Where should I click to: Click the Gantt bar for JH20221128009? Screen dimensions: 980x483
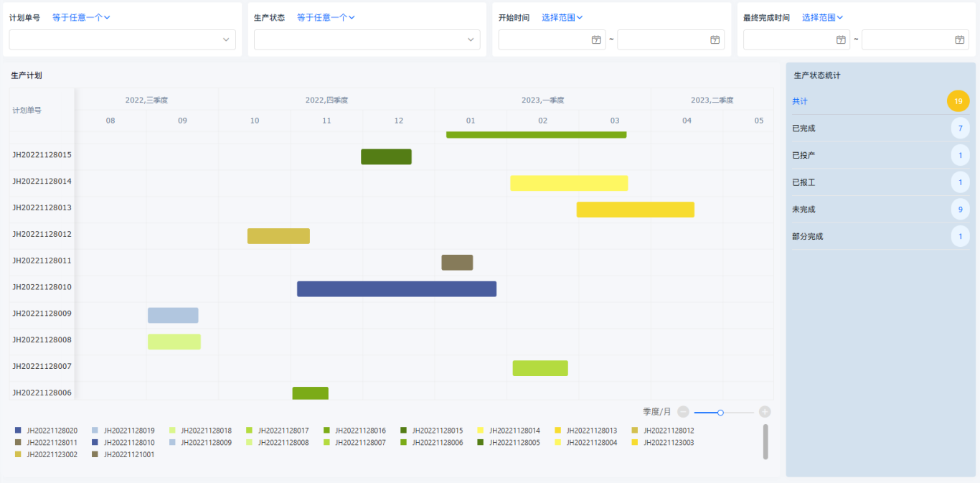tap(173, 316)
